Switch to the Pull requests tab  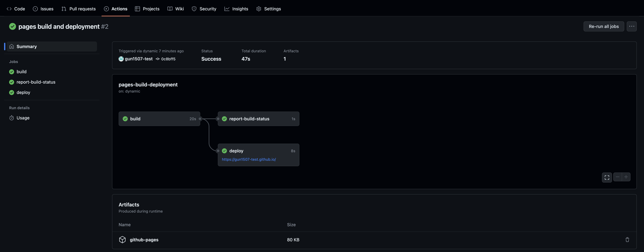78,9
